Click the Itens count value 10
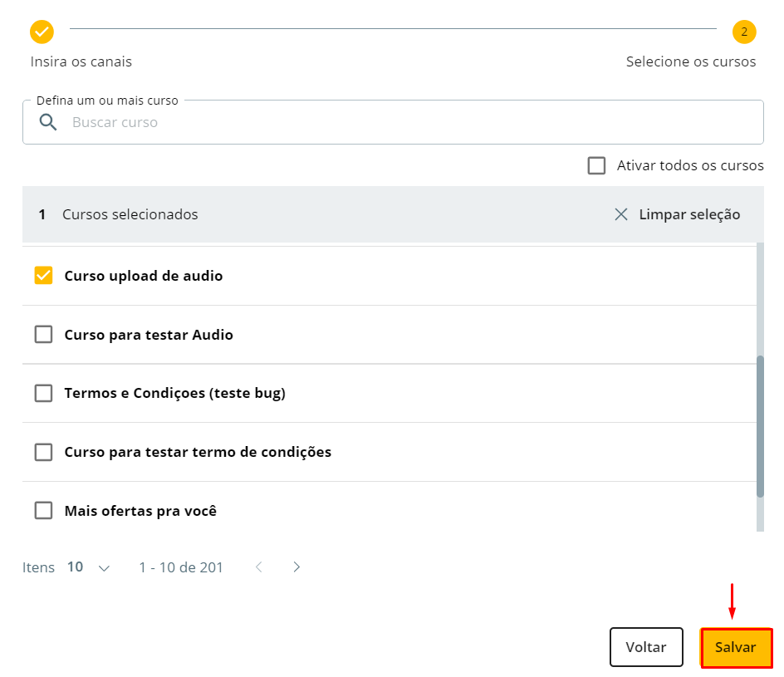This screenshot has width=784, height=677. click(76, 567)
